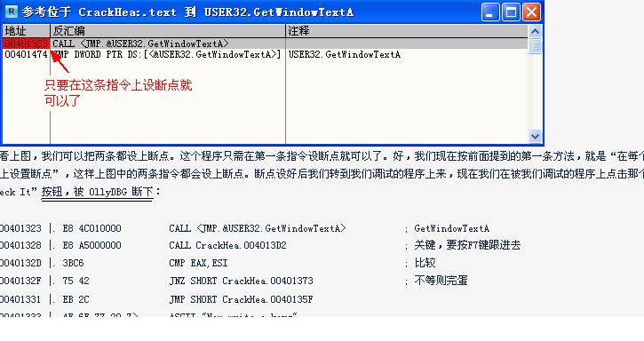644x341 pixels.
Task: Click the comment 不等则完蛋
Action: pos(441,281)
